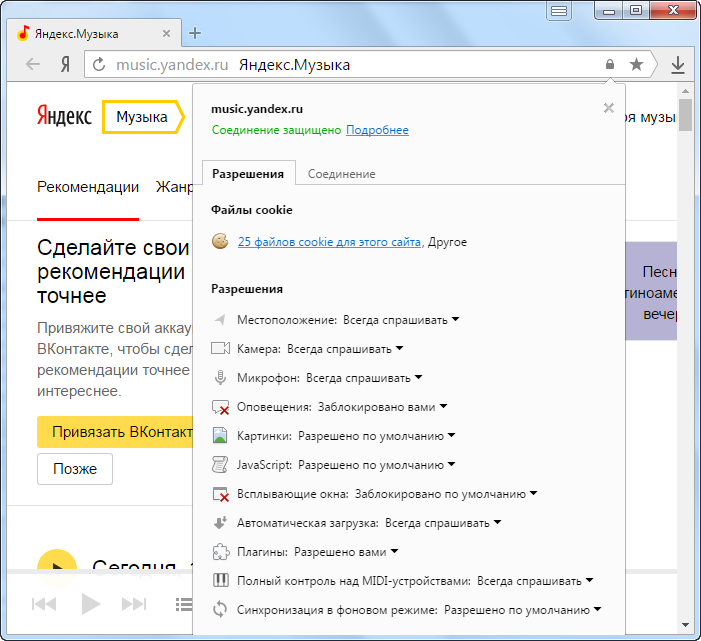The width and height of the screenshot is (701, 641).
Task: Click the camera permission icon
Action: pyautogui.click(x=220, y=348)
